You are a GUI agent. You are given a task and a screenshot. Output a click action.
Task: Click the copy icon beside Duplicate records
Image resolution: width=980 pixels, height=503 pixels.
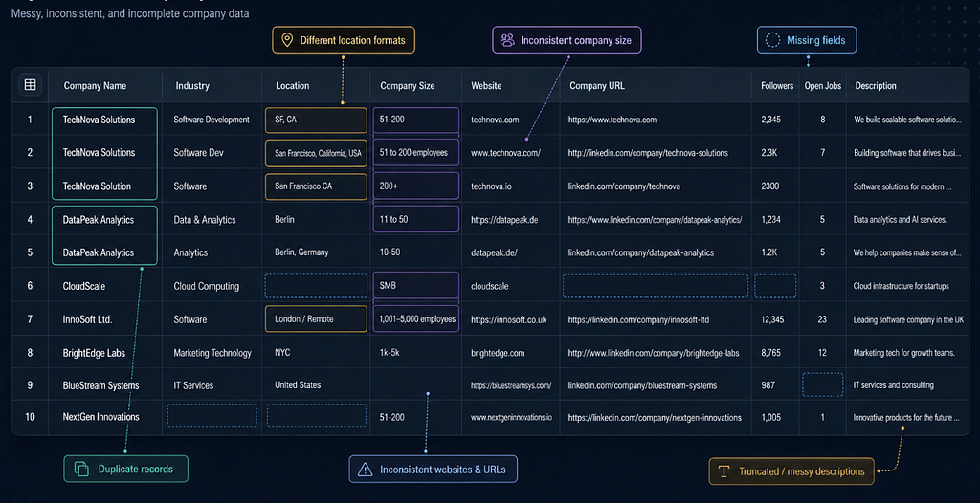click(81, 469)
